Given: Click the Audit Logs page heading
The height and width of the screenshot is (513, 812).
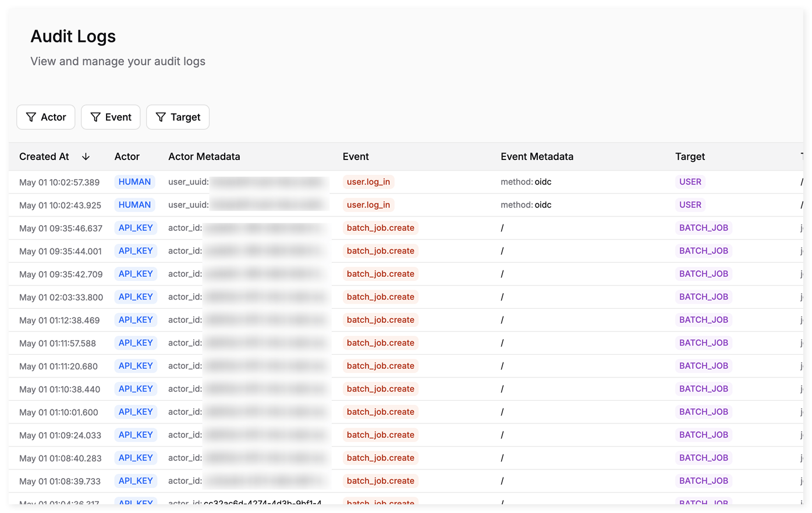Looking at the screenshot, I should click(x=73, y=36).
